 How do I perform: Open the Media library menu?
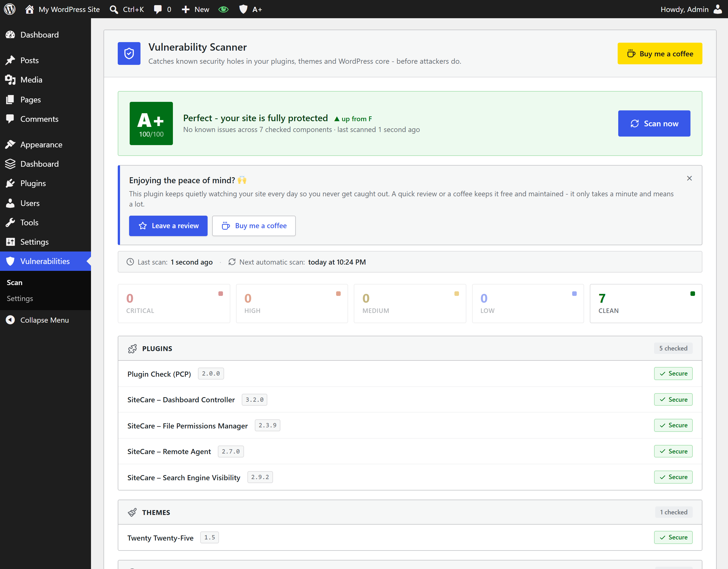pyautogui.click(x=45, y=80)
